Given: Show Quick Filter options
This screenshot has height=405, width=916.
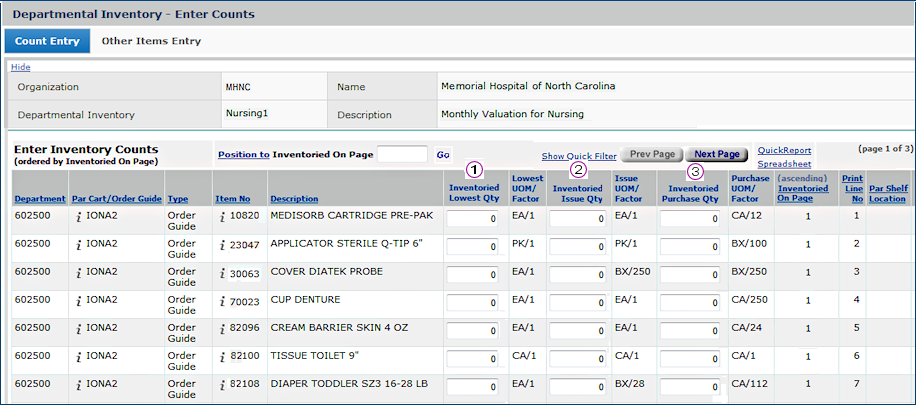Looking at the screenshot, I should [579, 156].
